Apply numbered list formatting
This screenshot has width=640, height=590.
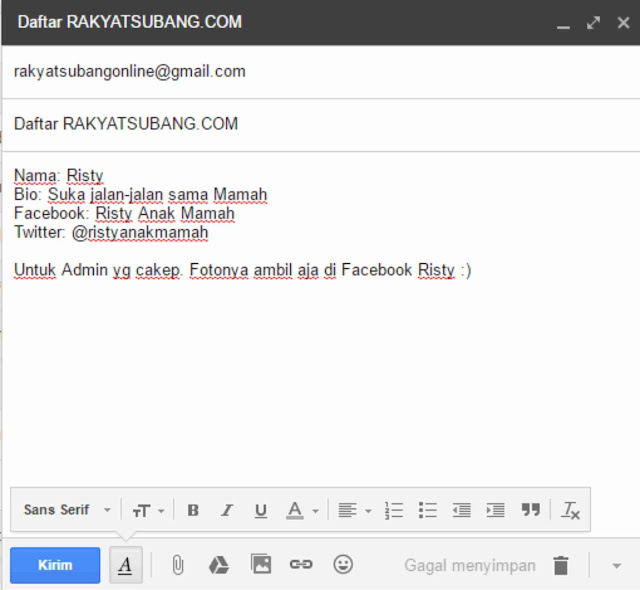tap(394, 510)
